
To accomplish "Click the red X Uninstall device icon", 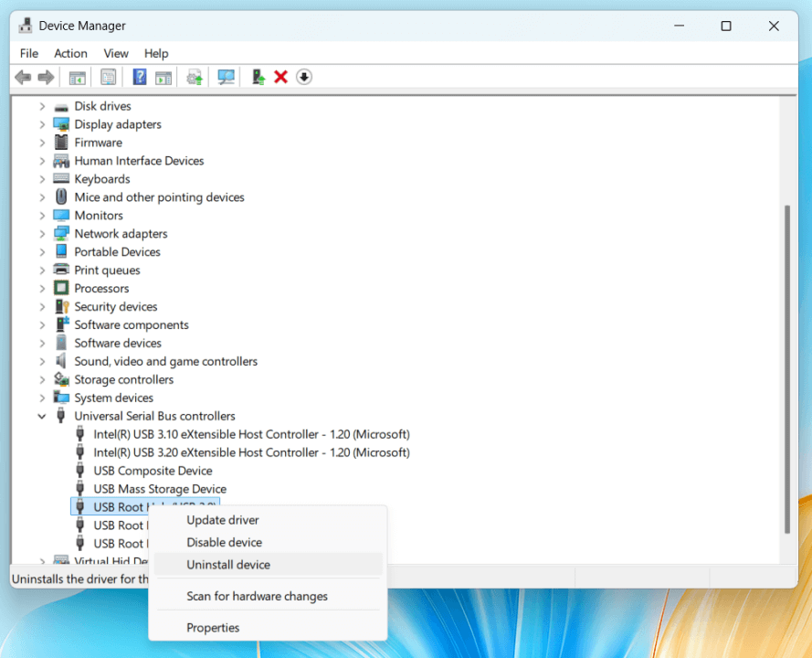I will coord(281,77).
